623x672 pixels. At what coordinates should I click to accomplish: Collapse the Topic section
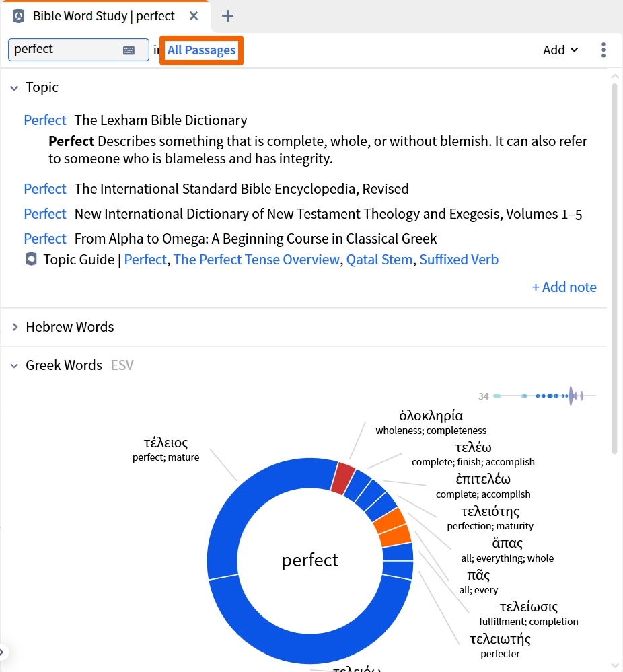click(x=14, y=88)
